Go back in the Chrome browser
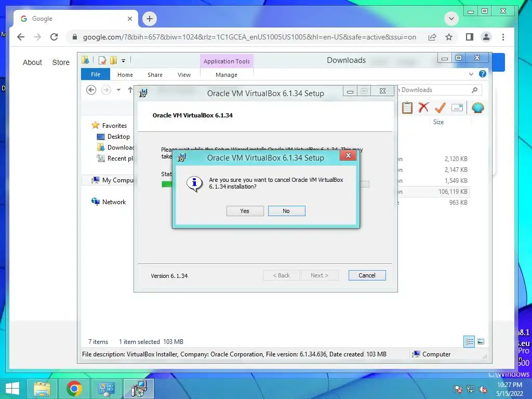 coord(21,37)
